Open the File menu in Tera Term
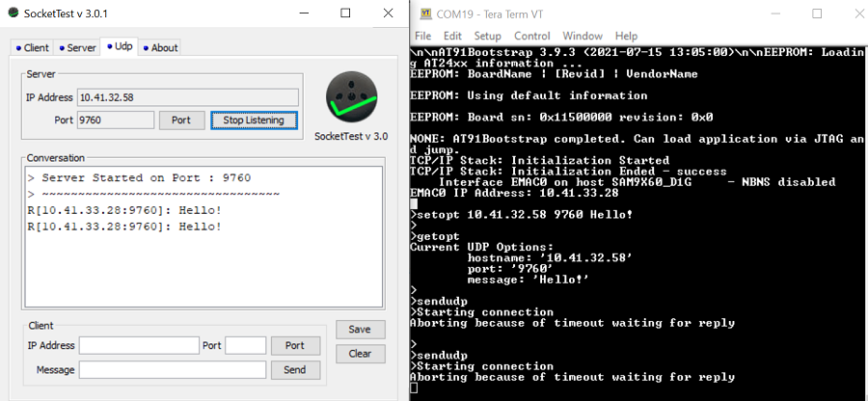The image size is (868, 401). (423, 36)
